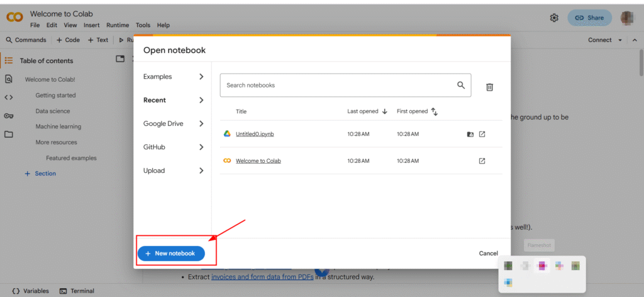Sort by First opened arrows

(x=434, y=111)
